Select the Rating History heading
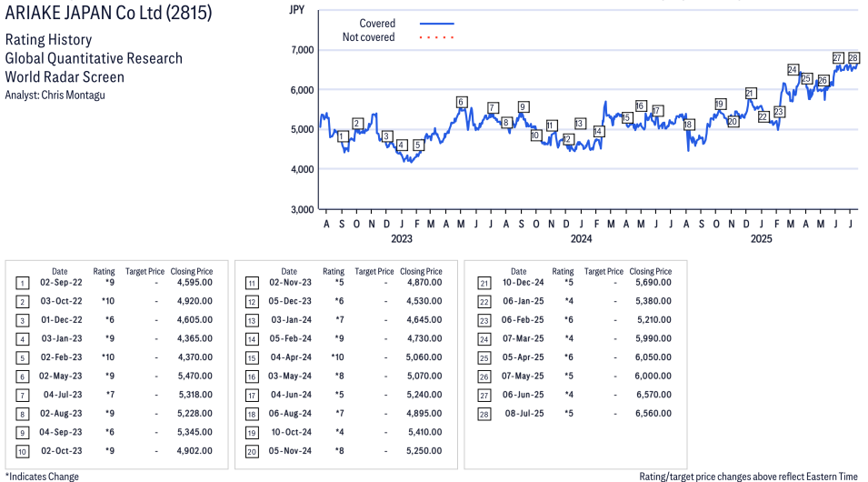Image resolution: width=868 pixels, height=482 pixels. (49, 39)
